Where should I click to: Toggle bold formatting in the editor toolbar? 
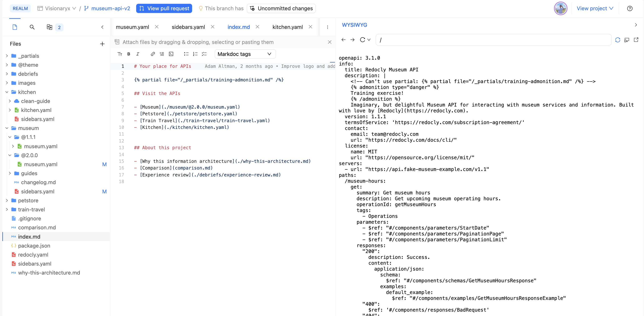click(129, 54)
